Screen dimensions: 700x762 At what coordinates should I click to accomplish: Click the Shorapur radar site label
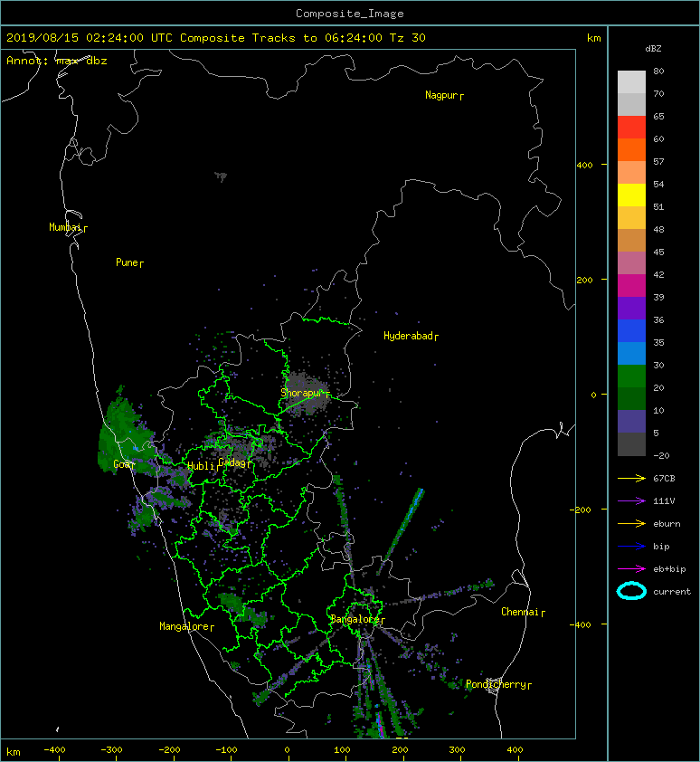[x=305, y=393]
